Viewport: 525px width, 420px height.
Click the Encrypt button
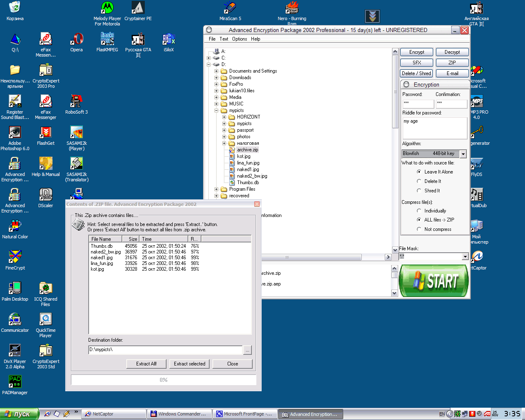(x=417, y=52)
